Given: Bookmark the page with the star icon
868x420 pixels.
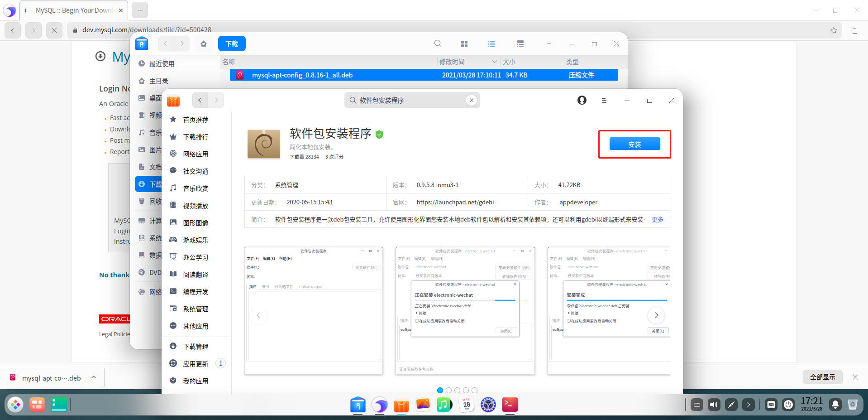Looking at the screenshot, I should [x=834, y=30].
